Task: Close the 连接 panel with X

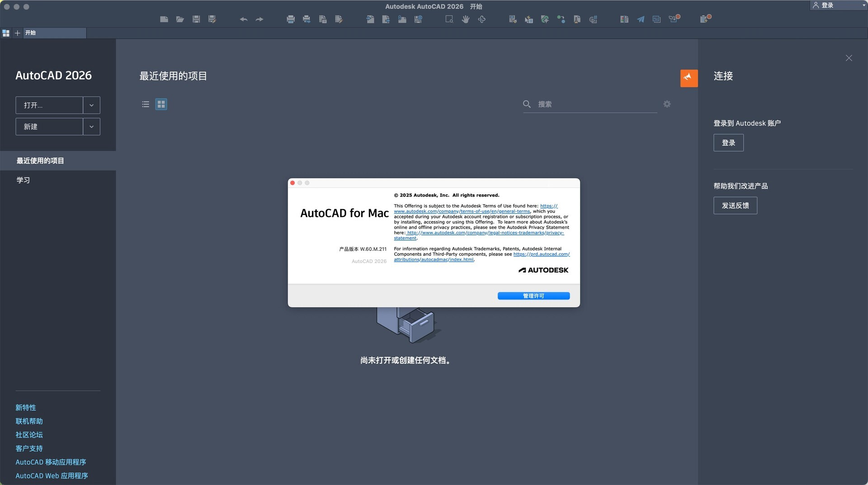Action: 849,58
